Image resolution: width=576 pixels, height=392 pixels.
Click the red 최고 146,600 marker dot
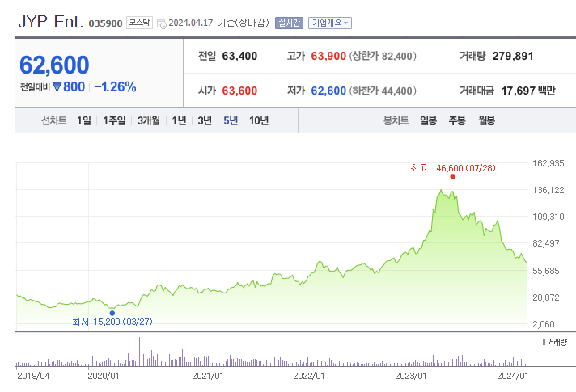(x=452, y=176)
